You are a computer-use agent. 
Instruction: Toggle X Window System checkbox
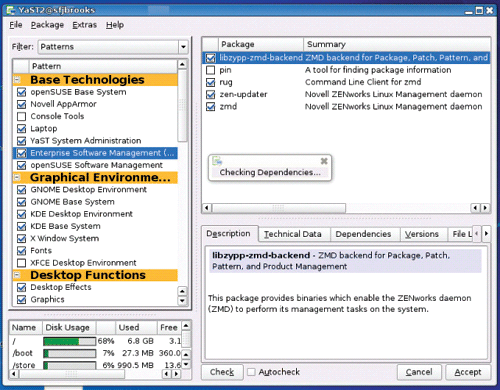(21, 239)
